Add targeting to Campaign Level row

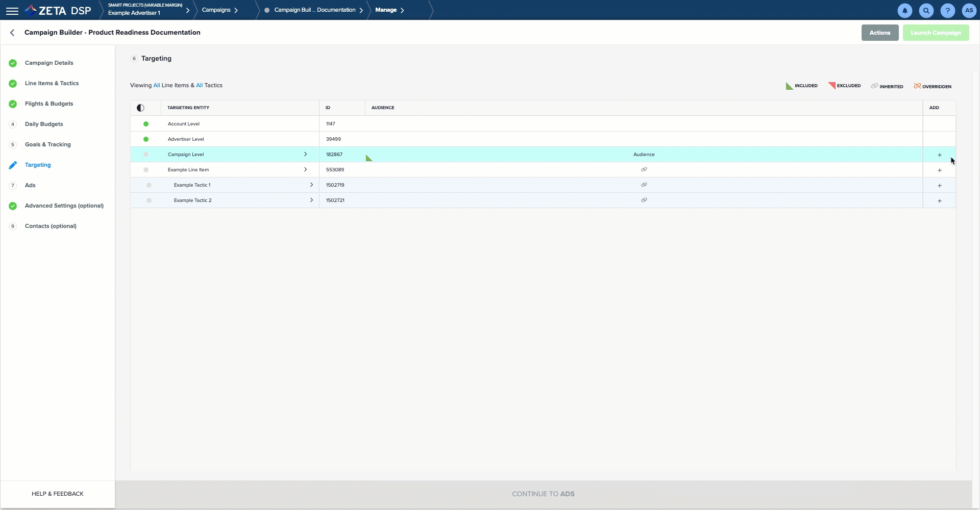[939, 155]
